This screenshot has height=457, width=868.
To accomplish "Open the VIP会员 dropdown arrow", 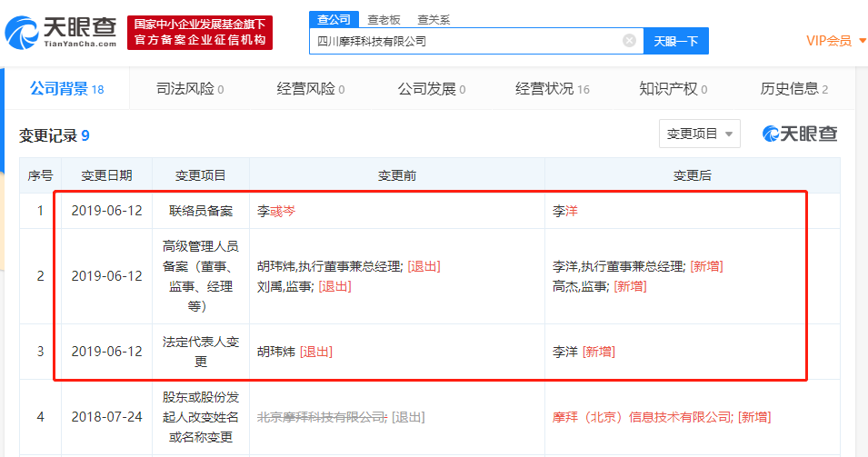I will tap(862, 41).
